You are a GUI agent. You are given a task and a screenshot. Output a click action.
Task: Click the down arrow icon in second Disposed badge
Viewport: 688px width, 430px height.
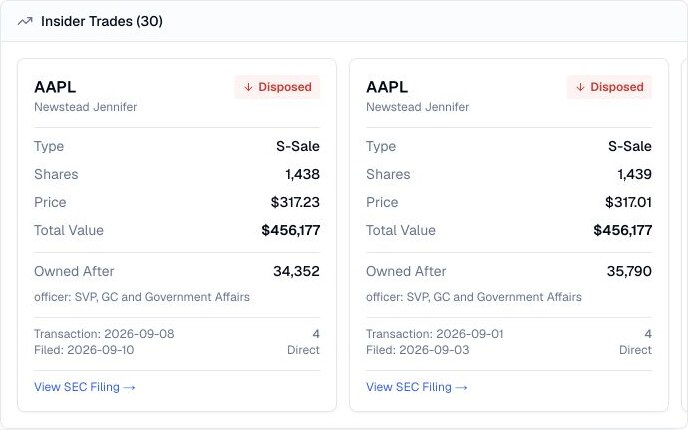[580, 87]
